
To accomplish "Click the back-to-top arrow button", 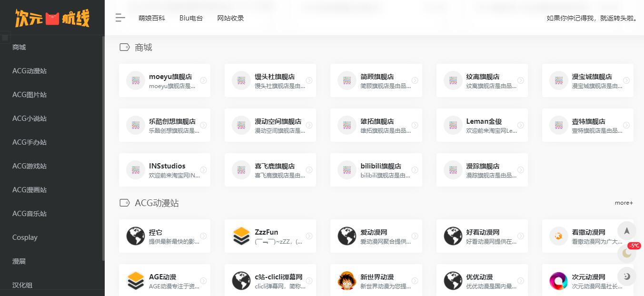I will pos(626,231).
